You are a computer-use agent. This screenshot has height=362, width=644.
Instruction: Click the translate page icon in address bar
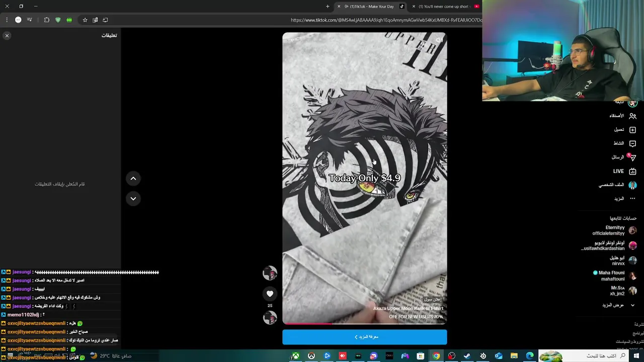pyautogui.click(x=95, y=20)
